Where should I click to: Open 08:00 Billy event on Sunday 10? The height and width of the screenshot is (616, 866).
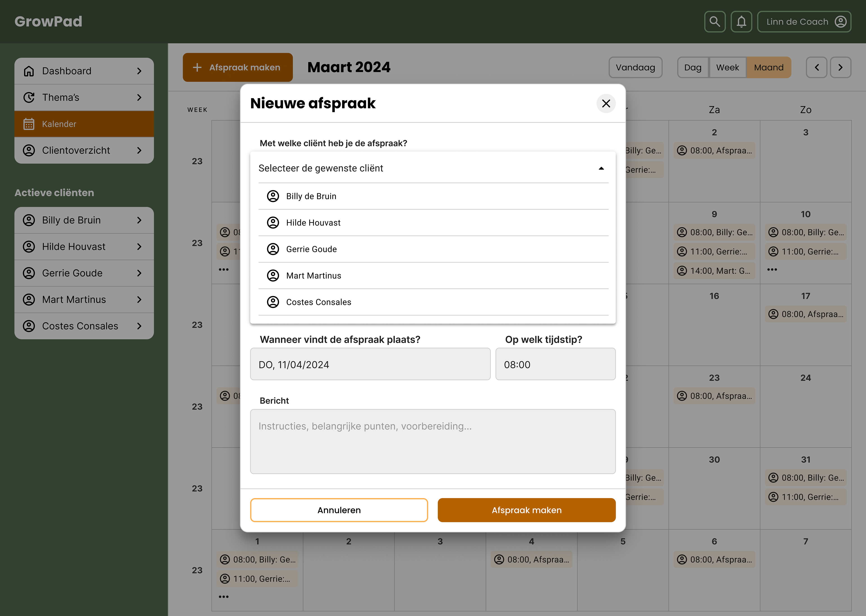coord(806,232)
